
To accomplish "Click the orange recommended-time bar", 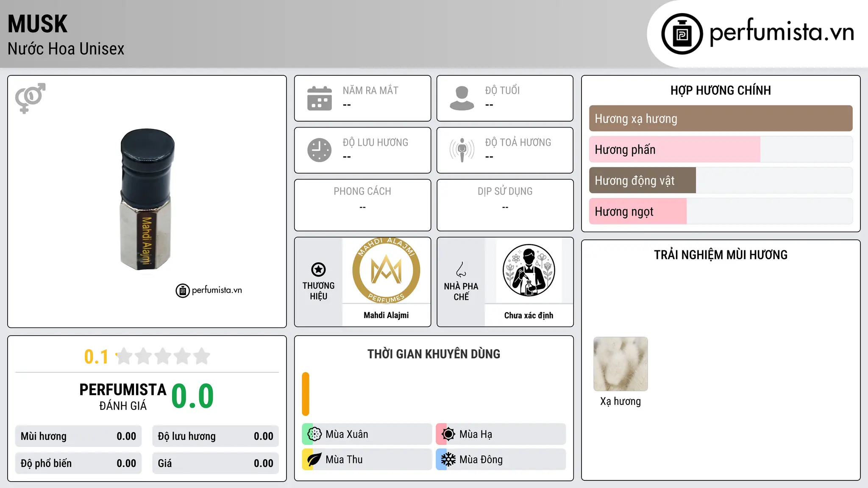I will pyautogui.click(x=306, y=394).
